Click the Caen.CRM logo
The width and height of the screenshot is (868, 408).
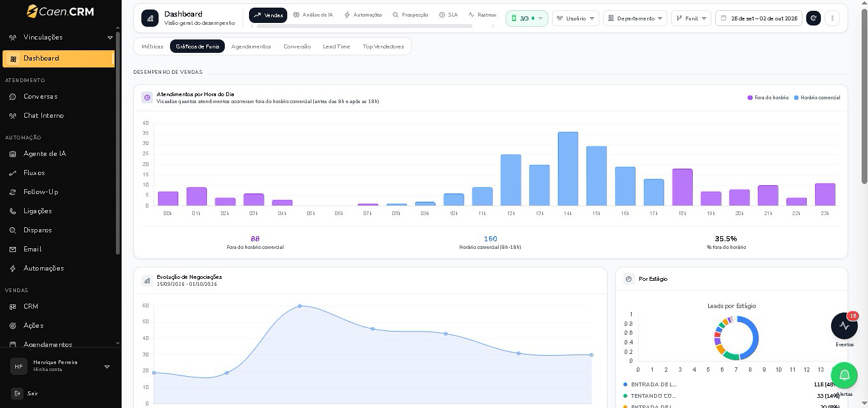point(60,11)
